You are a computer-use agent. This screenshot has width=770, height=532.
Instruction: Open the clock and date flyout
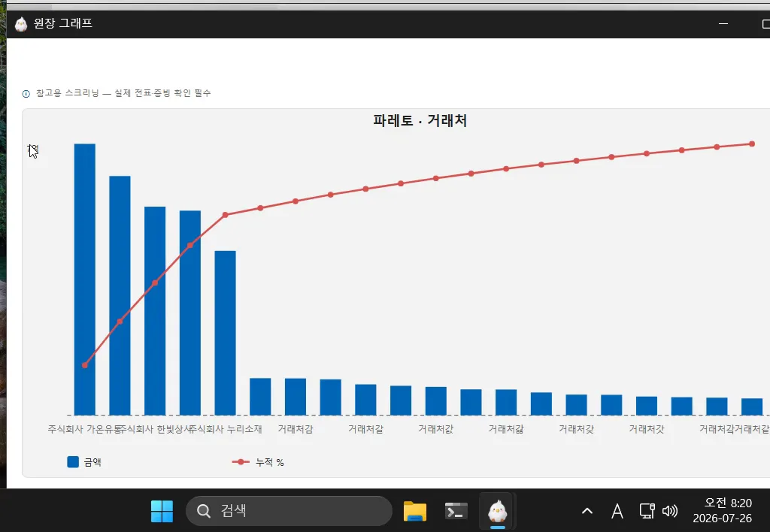pyautogui.click(x=723, y=510)
